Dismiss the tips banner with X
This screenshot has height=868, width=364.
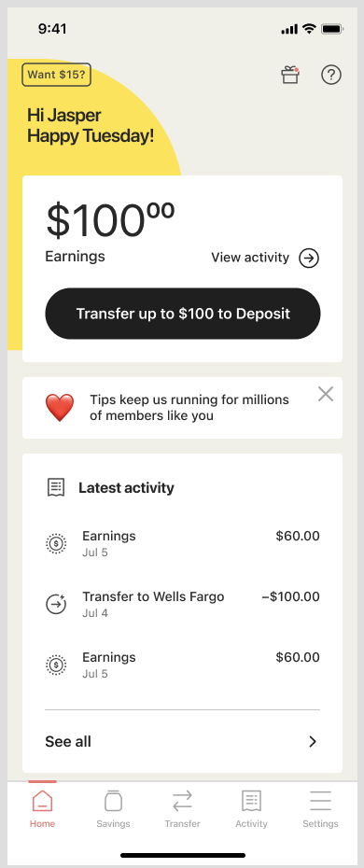tap(326, 394)
